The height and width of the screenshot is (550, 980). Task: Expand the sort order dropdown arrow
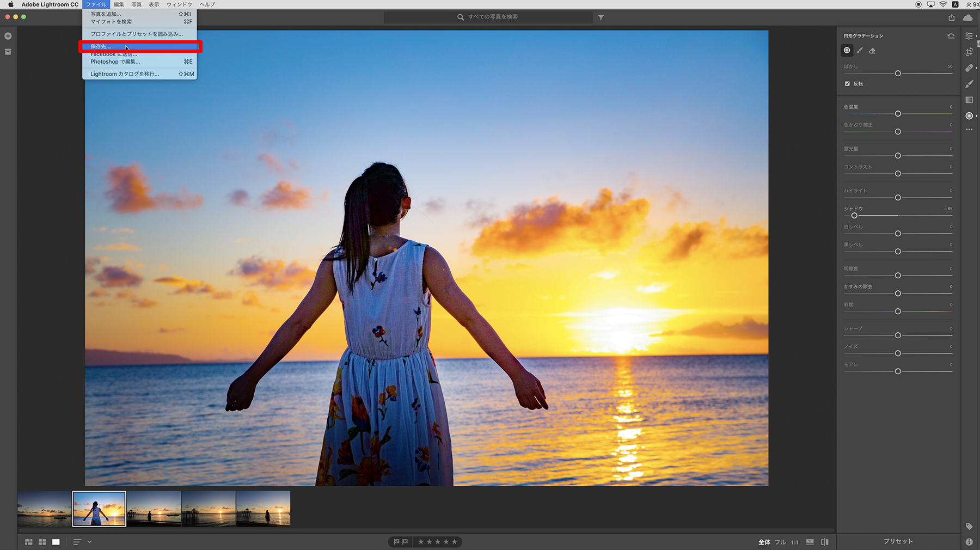click(89, 542)
